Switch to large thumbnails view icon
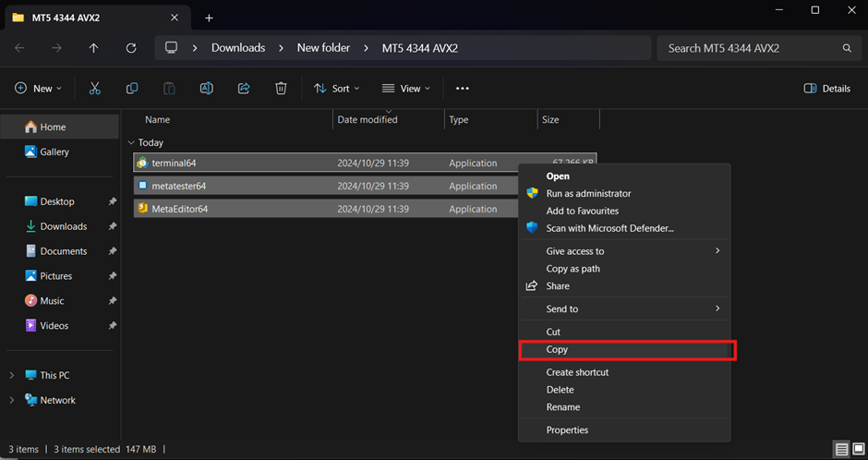This screenshot has width=868, height=460. [858, 450]
